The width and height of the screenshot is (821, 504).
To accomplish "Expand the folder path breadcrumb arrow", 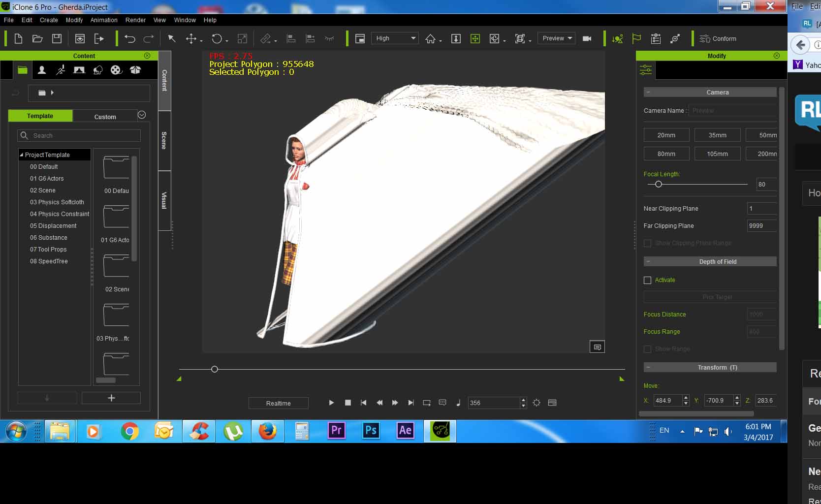I will [52, 93].
